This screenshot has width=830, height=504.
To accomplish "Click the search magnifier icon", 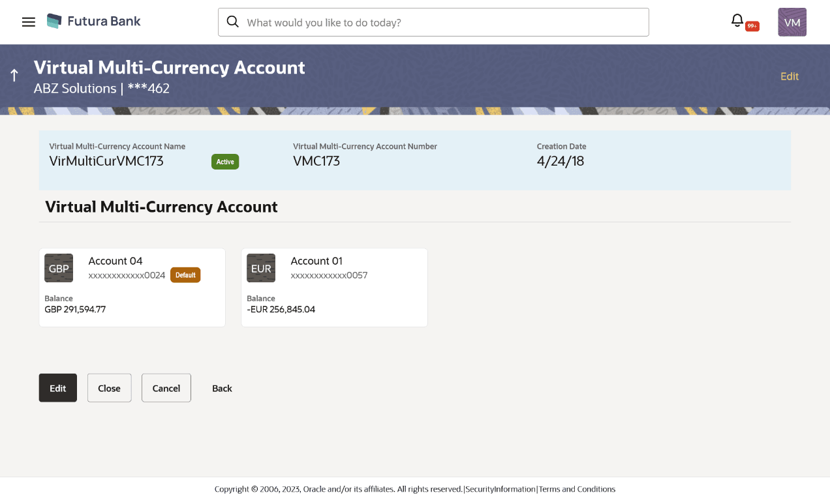I will coord(233,22).
